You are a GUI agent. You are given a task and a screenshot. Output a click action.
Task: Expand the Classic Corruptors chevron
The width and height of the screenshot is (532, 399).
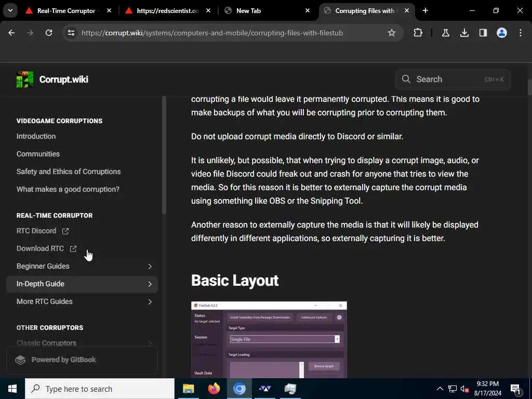[x=150, y=343]
